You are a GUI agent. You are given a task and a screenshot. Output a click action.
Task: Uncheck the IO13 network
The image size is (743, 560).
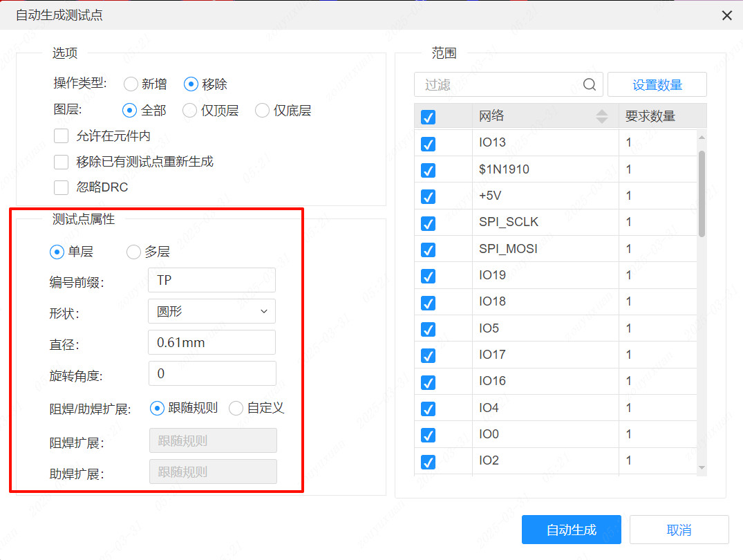(428, 144)
